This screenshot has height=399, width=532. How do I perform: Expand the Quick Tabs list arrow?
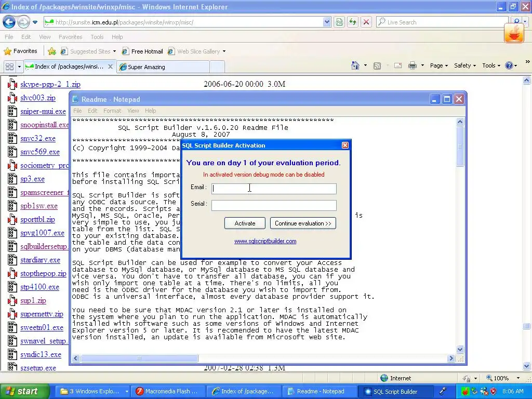pos(19,67)
